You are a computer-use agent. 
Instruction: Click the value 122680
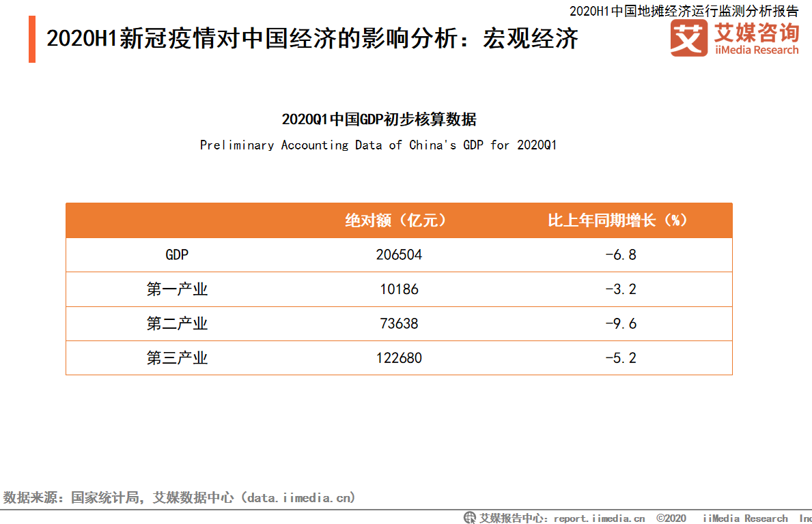(x=399, y=358)
